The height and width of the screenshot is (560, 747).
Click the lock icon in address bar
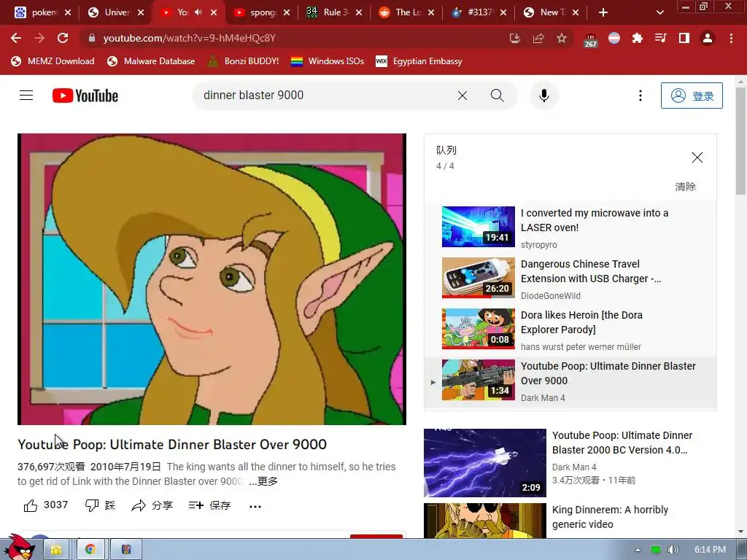(x=91, y=38)
